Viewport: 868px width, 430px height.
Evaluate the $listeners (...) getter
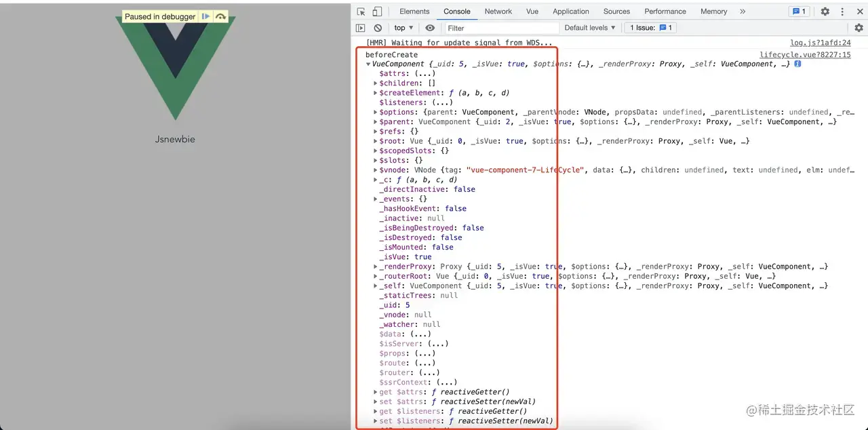[x=442, y=102]
